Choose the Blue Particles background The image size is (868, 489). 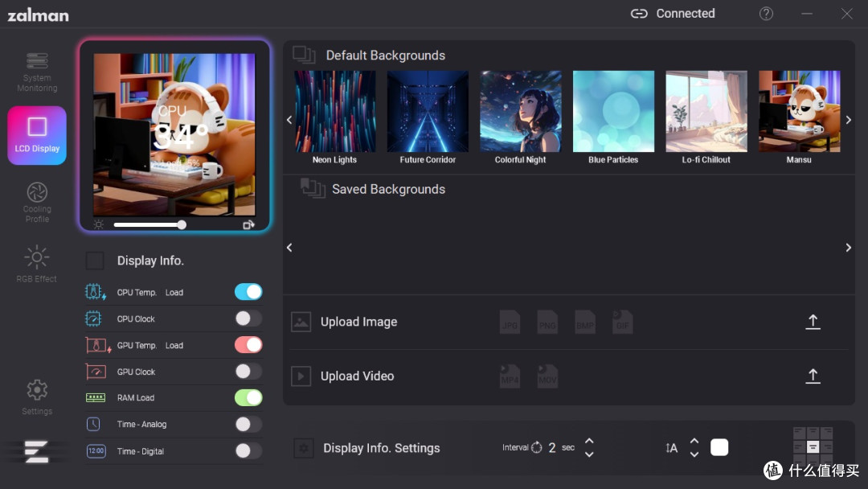[x=613, y=111]
